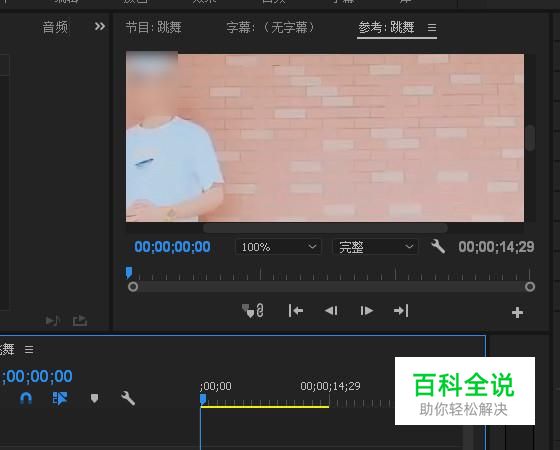Show hidden panel tabs via double chevron
This screenshot has height=450, width=560.
coord(100,26)
